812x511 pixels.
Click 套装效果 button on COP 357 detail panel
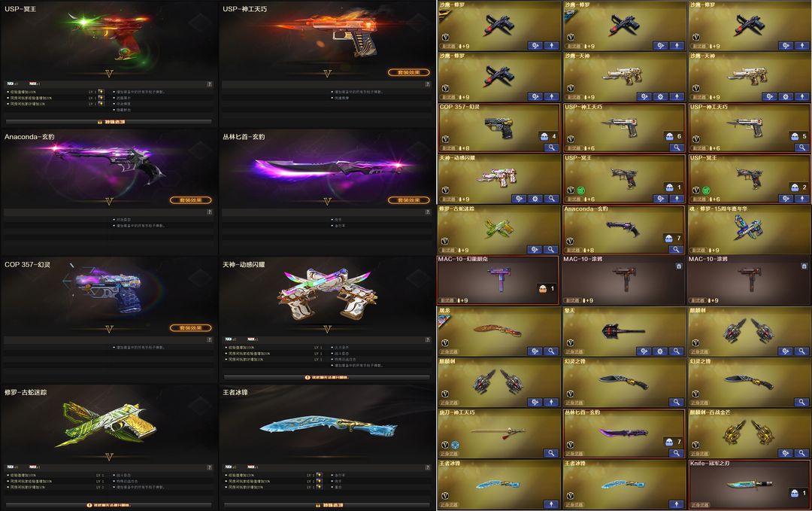point(191,327)
